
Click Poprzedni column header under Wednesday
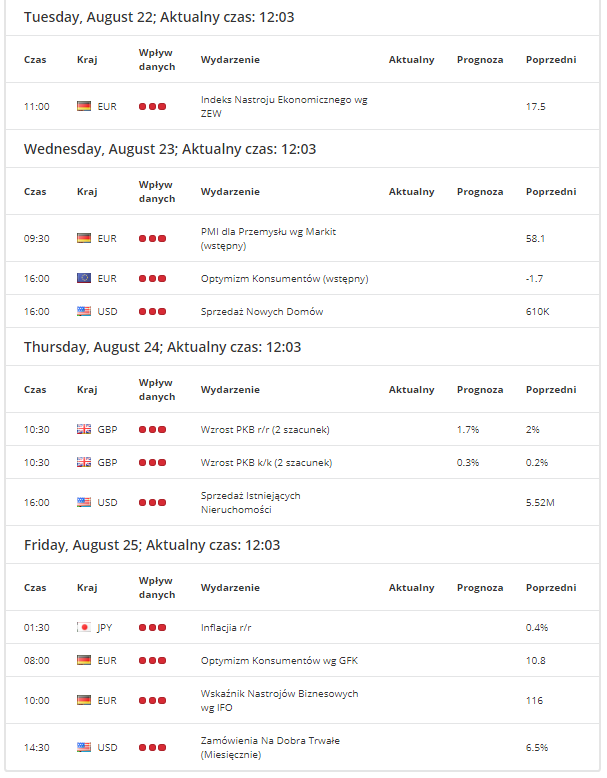coord(551,192)
